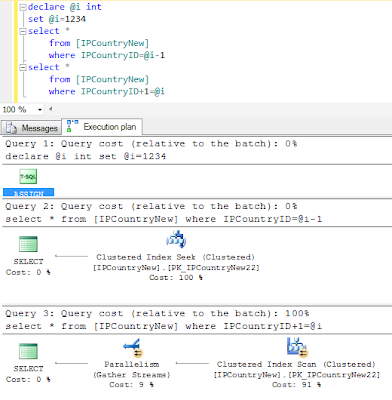
Task: Collapse the second select statement block
Action: [23, 67]
